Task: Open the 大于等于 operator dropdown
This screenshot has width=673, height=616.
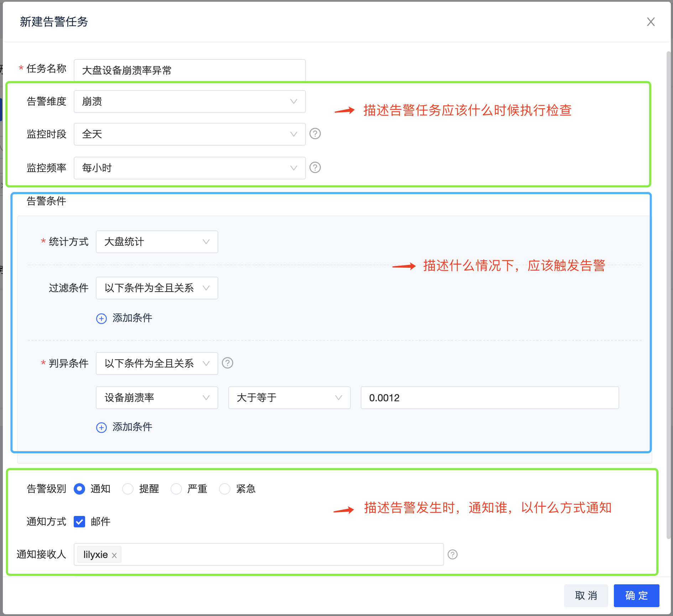Action: [x=289, y=398]
